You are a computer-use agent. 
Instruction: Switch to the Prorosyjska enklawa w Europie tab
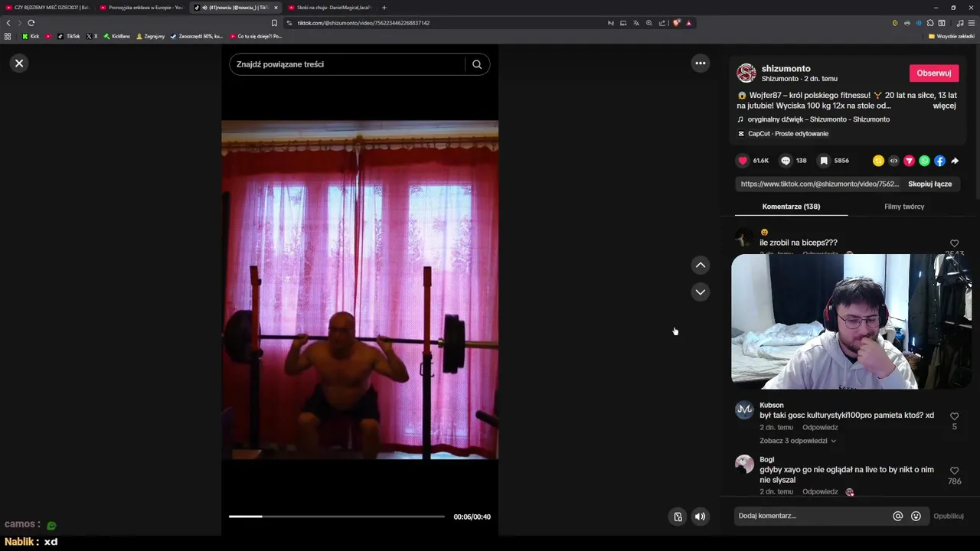point(142,8)
